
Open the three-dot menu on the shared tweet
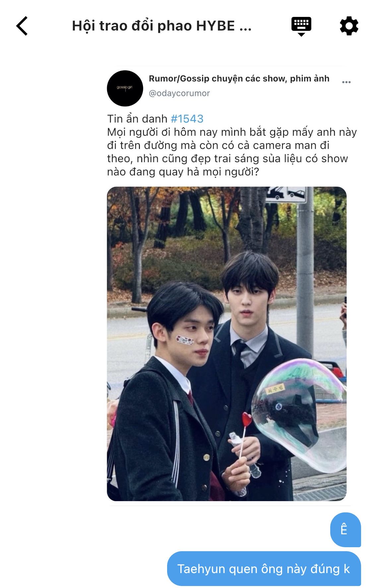346,82
